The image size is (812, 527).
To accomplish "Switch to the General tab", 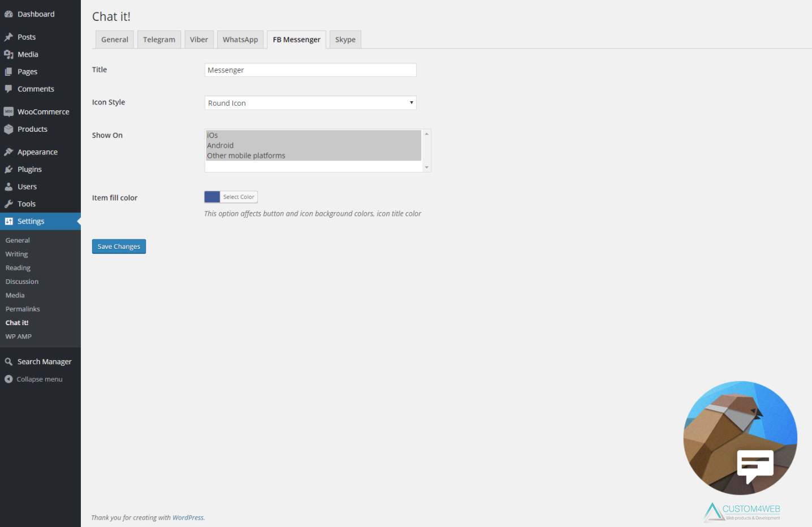I will point(115,40).
